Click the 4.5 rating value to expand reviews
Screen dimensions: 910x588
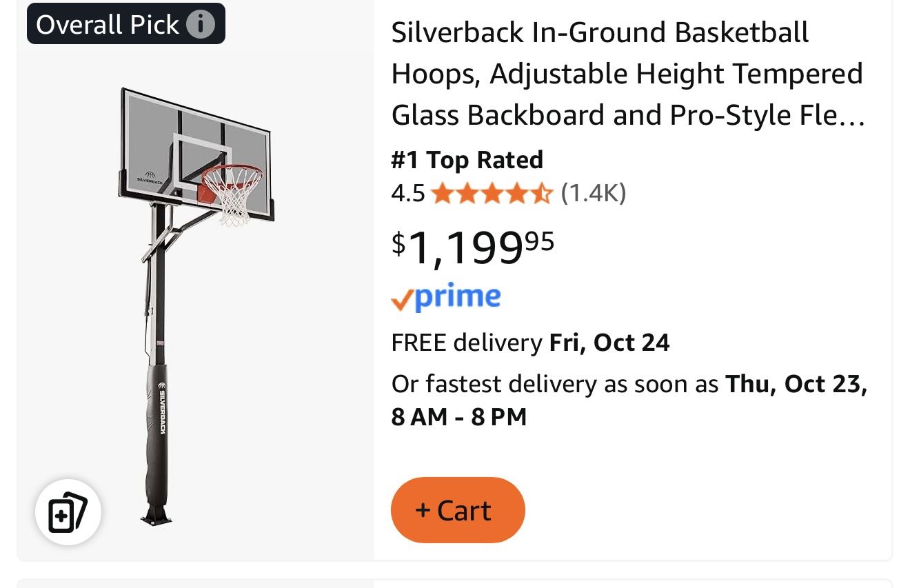407,193
